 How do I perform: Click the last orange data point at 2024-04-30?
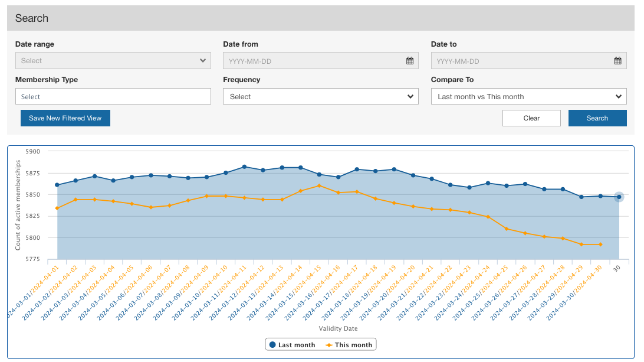point(600,244)
